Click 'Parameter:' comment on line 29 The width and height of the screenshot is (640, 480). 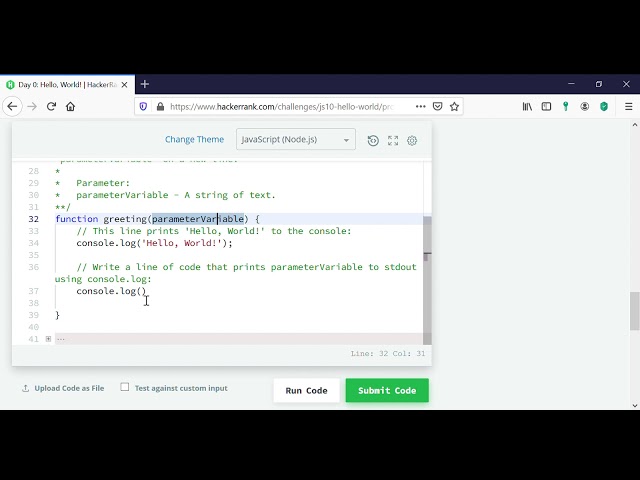point(103,183)
